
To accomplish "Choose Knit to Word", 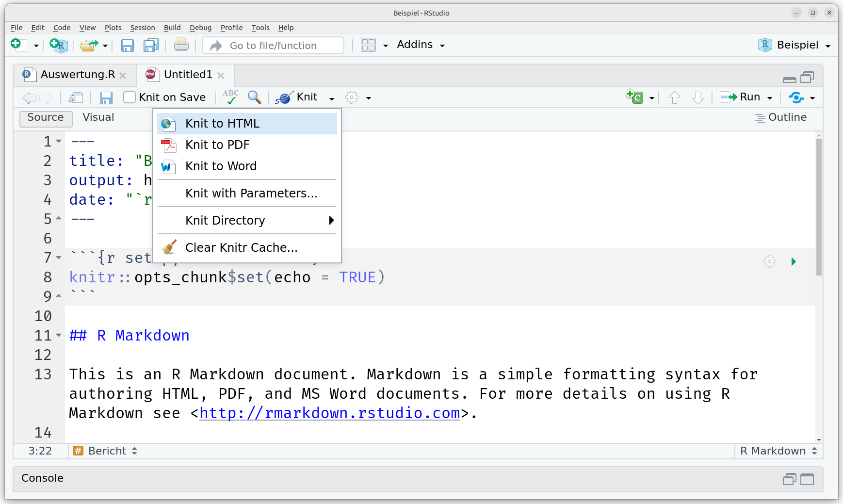I will (247, 166).
